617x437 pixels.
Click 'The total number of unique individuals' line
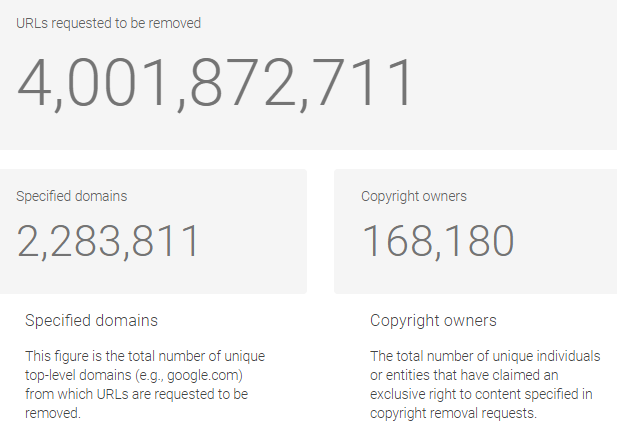485,356
